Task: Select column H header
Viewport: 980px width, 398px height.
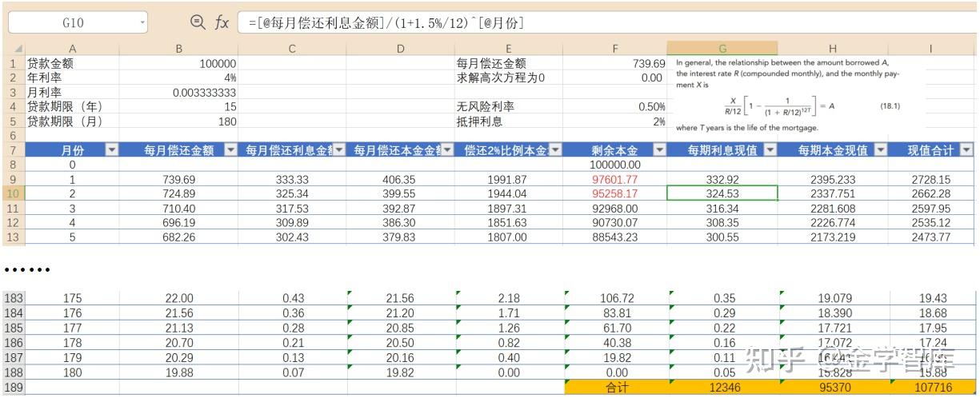Action: [833, 49]
